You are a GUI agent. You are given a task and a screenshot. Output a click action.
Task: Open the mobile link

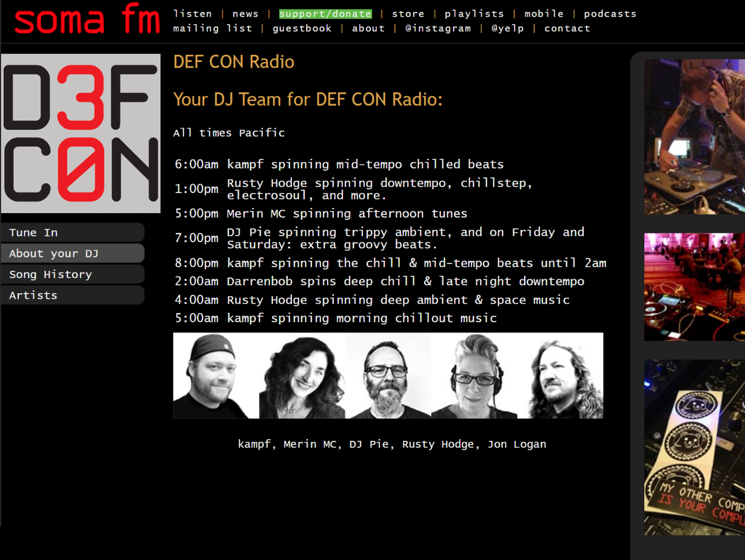544,13
